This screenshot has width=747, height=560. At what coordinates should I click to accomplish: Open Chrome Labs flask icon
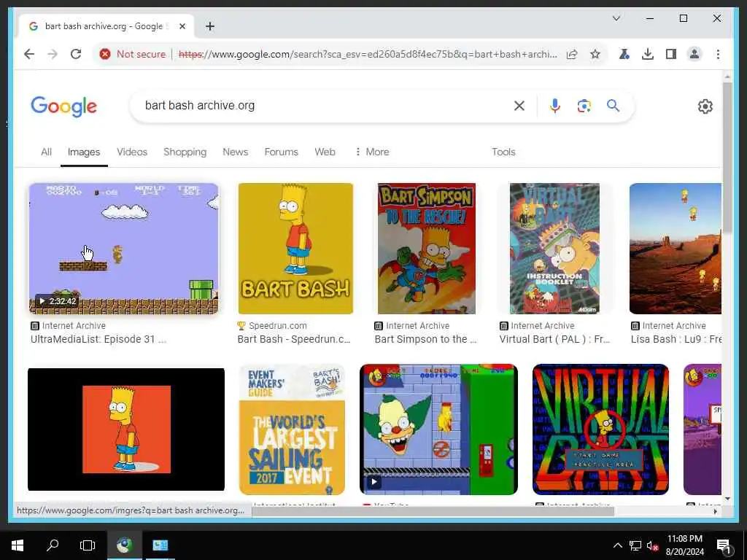pos(624,54)
